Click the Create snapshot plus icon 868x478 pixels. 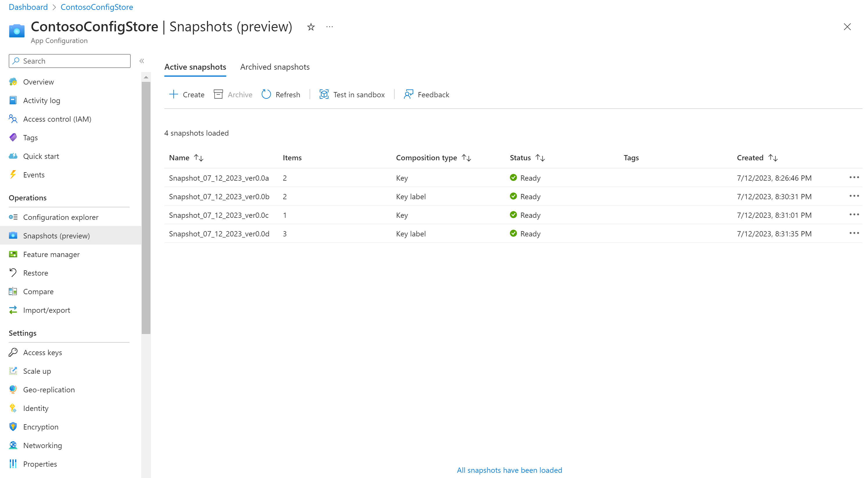pyautogui.click(x=173, y=94)
